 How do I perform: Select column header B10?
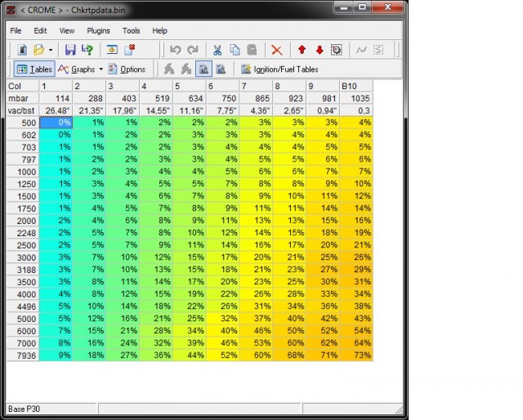356,86
